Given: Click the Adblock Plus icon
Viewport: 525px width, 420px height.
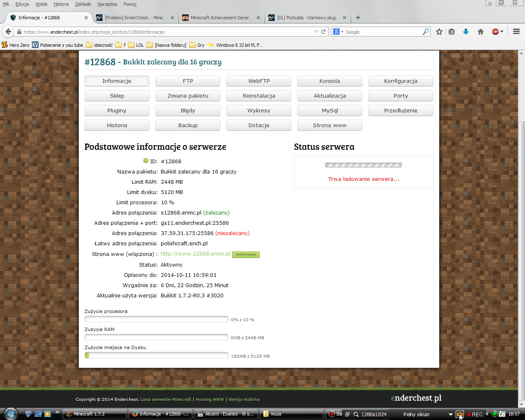Looking at the screenshot, I should [x=495, y=32].
